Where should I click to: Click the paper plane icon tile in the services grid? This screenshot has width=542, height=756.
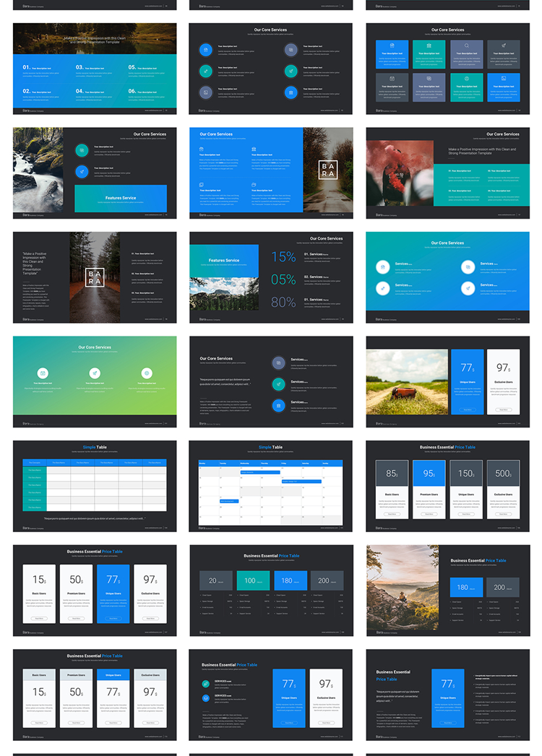tap(504, 53)
